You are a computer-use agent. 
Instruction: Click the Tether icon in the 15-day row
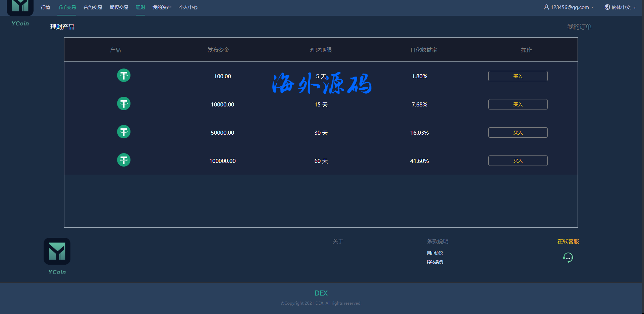[x=123, y=104]
